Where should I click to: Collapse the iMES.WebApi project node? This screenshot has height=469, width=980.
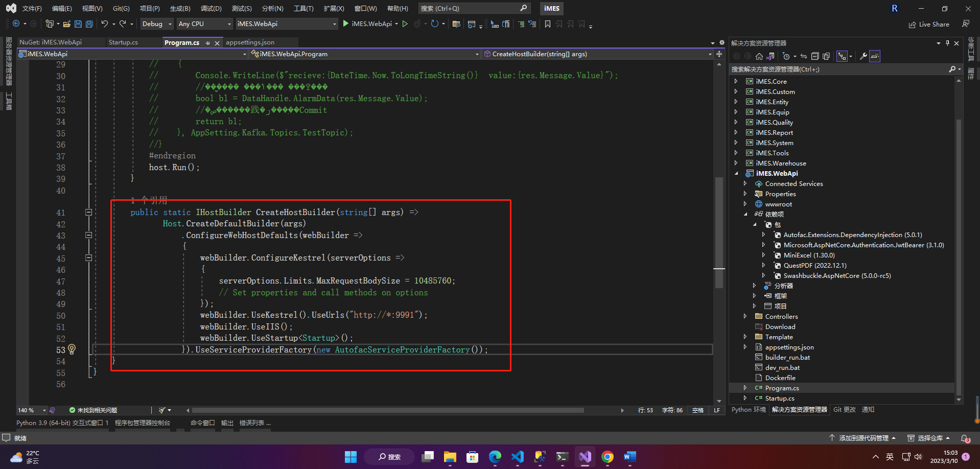click(736, 173)
